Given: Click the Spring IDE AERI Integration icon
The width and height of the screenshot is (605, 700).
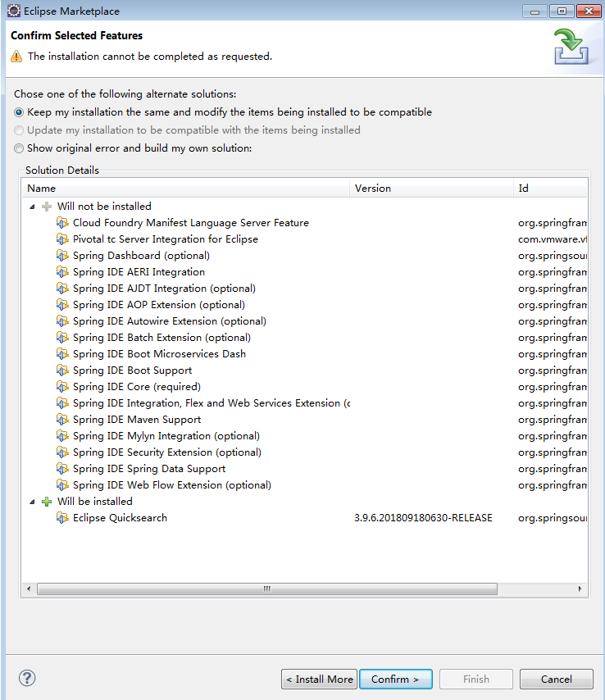Looking at the screenshot, I should coord(62,272).
